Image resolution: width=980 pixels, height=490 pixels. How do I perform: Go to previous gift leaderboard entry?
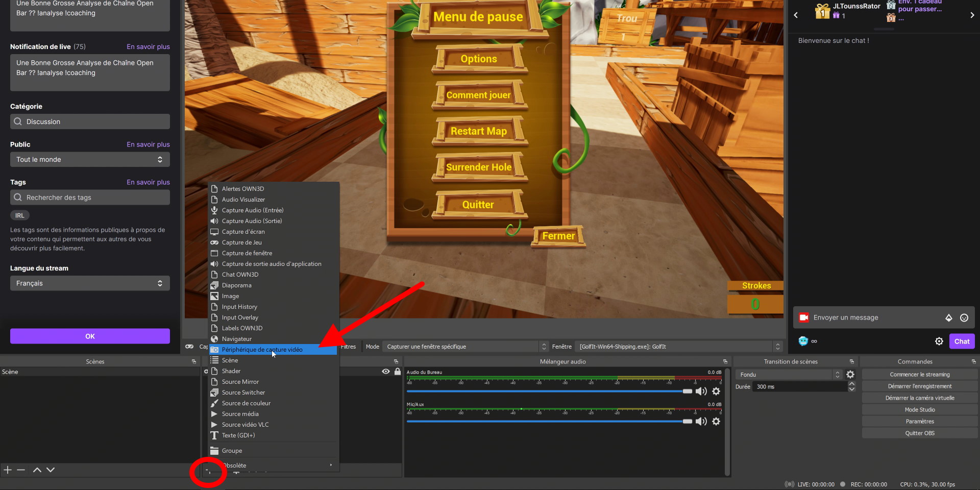pos(796,15)
